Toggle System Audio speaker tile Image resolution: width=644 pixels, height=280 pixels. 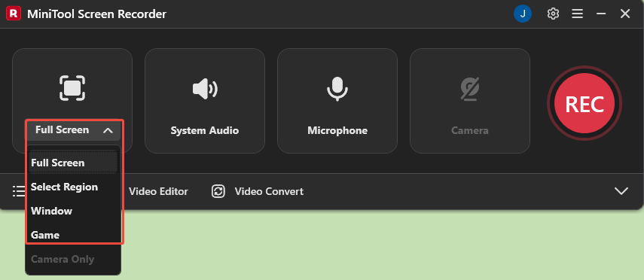(x=205, y=101)
